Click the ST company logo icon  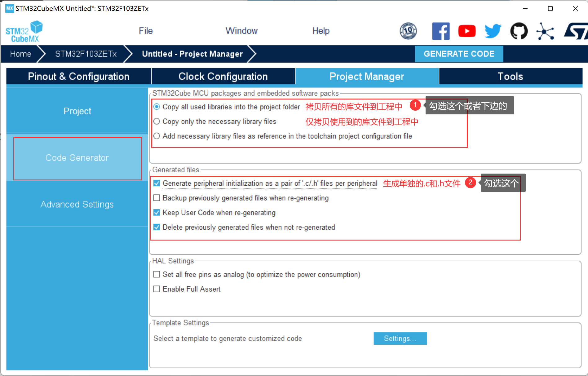(x=576, y=31)
